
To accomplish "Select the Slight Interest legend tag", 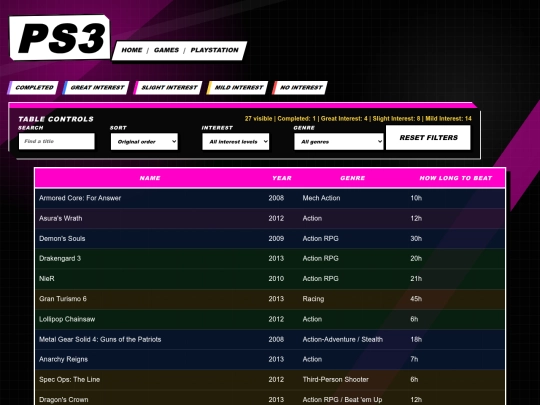I will (x=168, y=87).
